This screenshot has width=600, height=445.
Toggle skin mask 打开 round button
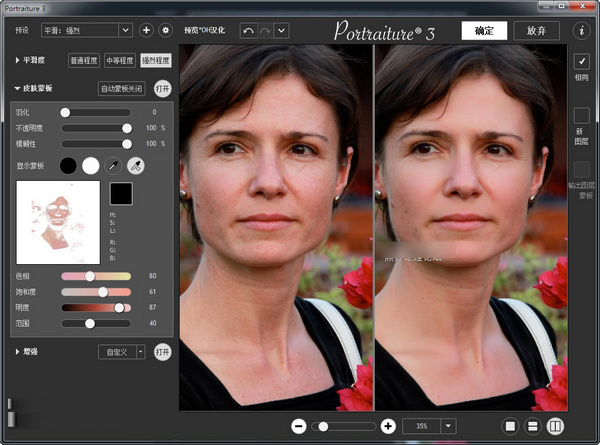click(x=162, y=88)
